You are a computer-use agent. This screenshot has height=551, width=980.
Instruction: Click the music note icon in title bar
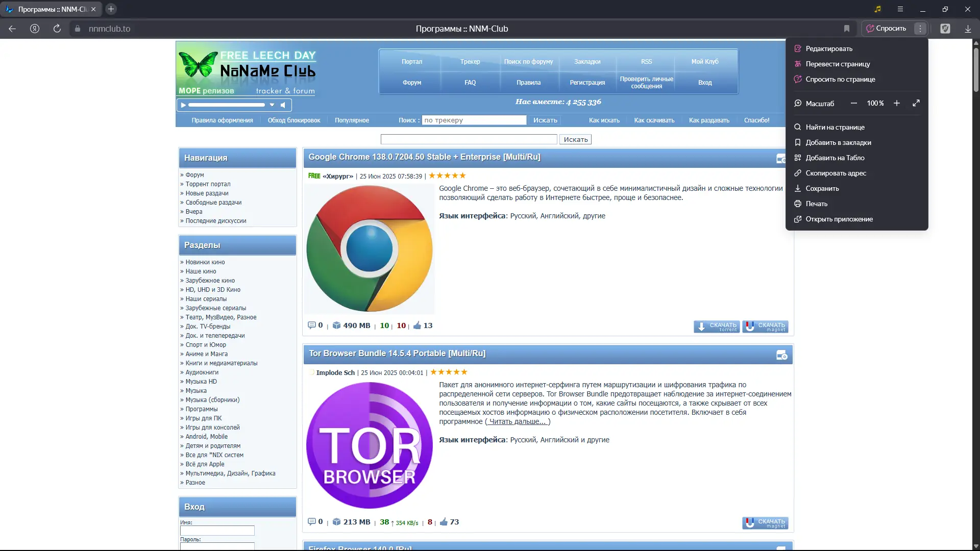tap(877, 9)
